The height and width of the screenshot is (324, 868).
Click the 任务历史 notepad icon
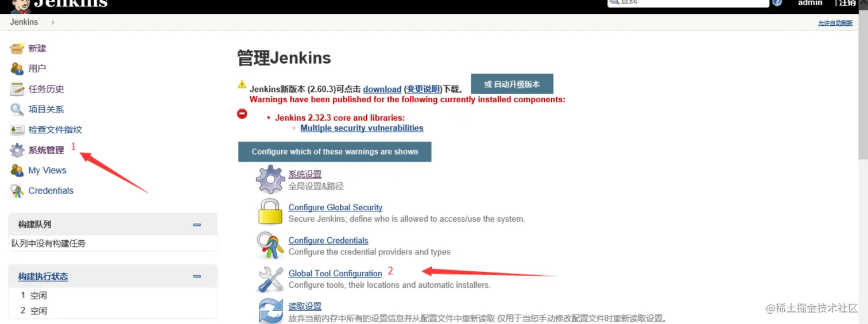click(x=17, y=89)
